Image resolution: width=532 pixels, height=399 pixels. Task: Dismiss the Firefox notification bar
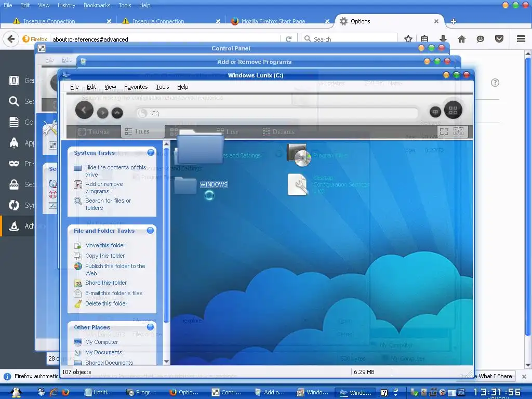coord(524,376)
